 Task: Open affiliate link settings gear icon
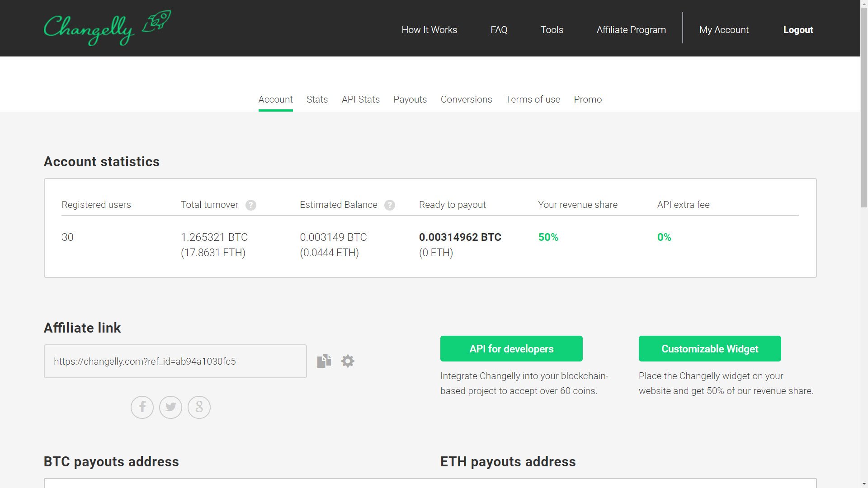[x=348, y=361]
